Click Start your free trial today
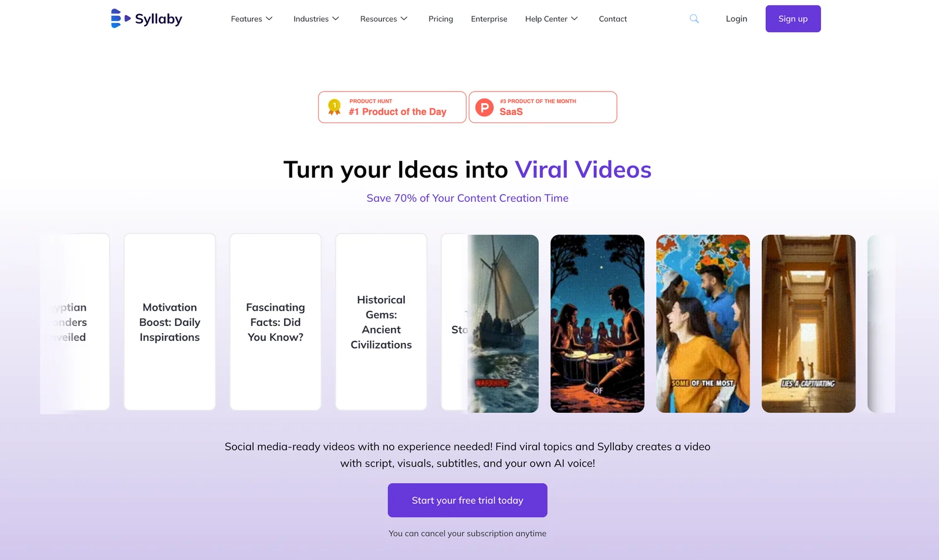This screenshot has height=560, width=939. 468,500
